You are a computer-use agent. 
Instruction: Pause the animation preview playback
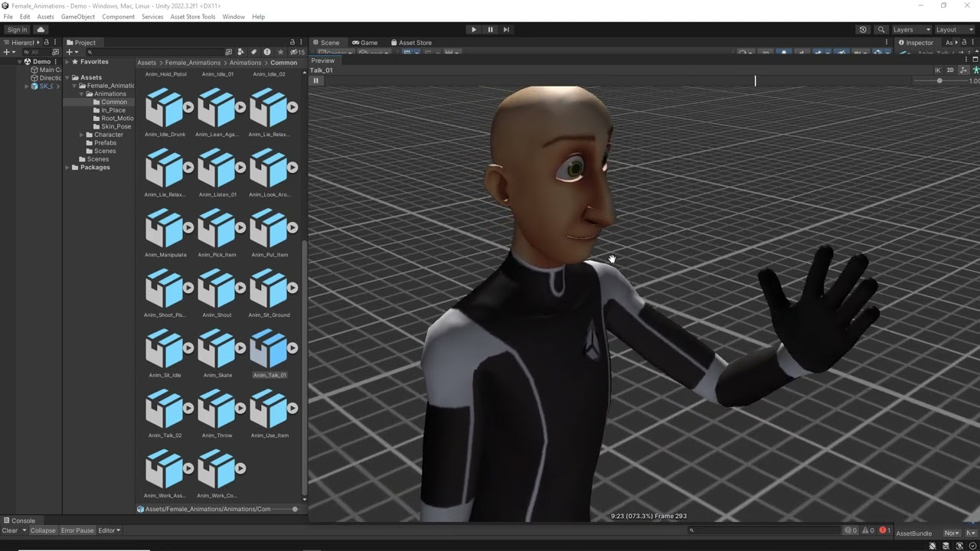click(x=315, y=80)
